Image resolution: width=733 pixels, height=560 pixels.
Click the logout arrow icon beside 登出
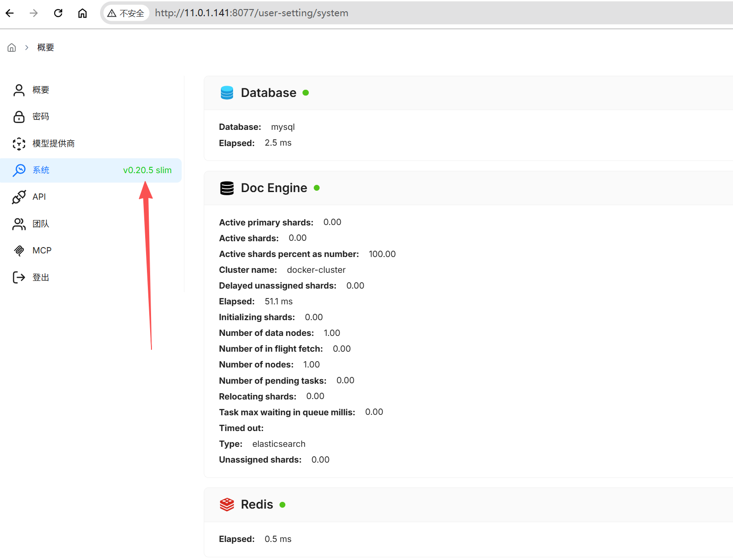(19, 277)
